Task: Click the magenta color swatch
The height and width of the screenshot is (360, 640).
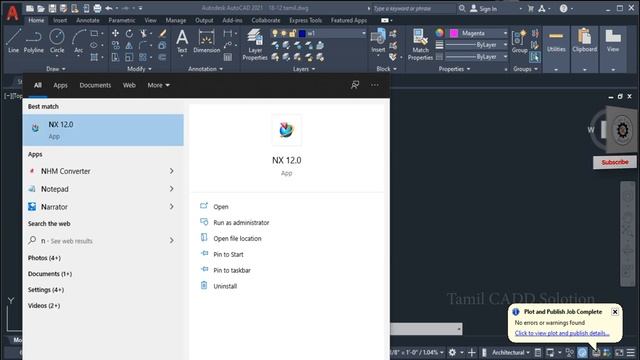Action: [x=454, y=33]
